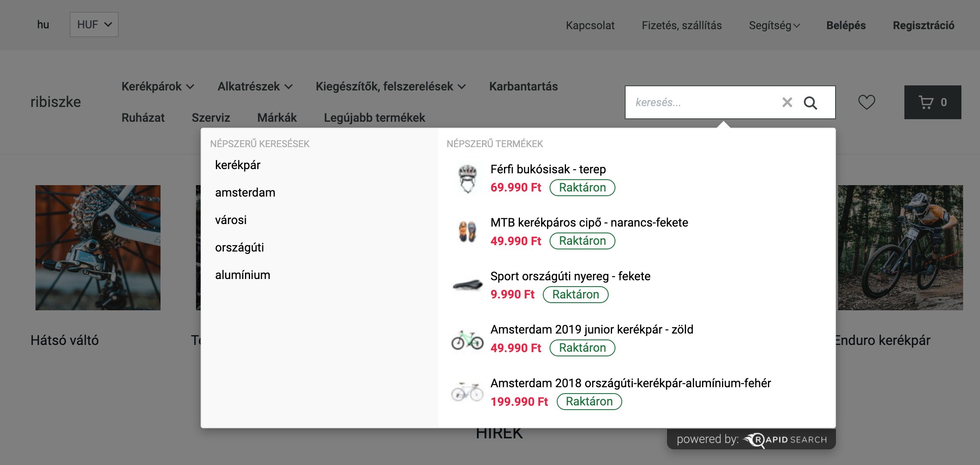Screen dimensions: 980x465
Task: Clear search with the X icon
Action: (x=787, y=102)
